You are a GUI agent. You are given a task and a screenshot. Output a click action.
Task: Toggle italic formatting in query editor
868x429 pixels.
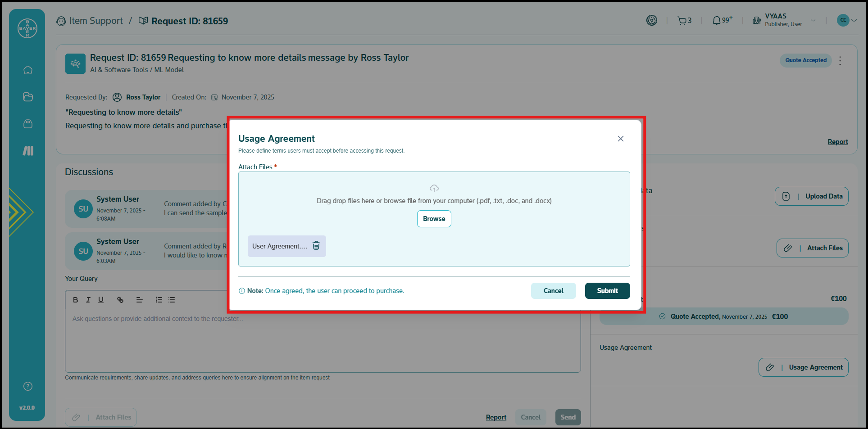click(x=88, y=300)
